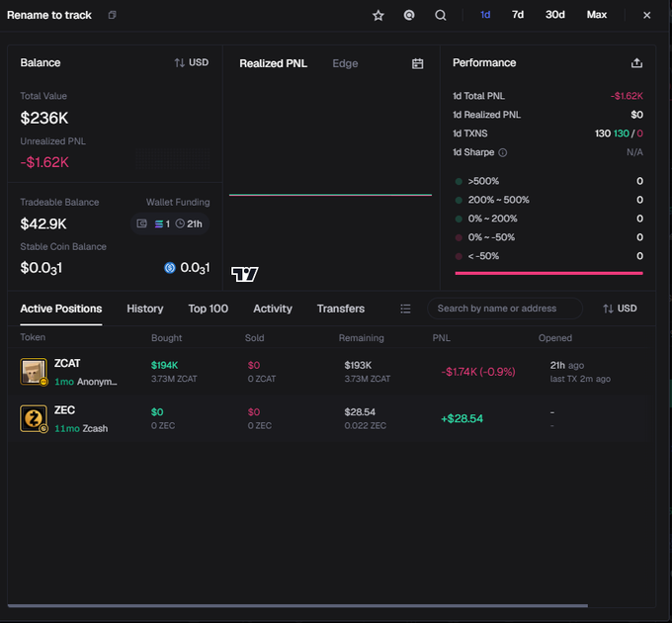672x623 pixels.
Task: Open the ZCAT token name link
Action: coord(67,363)
